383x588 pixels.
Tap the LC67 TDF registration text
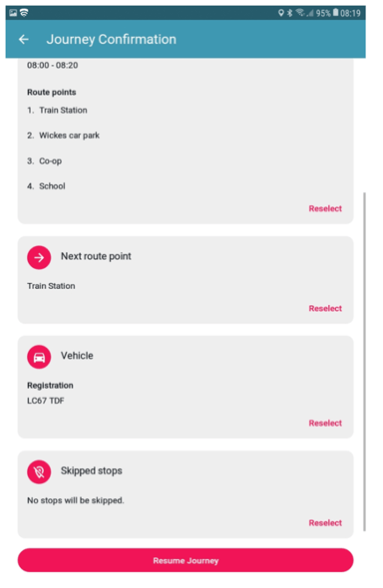pyautogui.click(x=46, y=401)
